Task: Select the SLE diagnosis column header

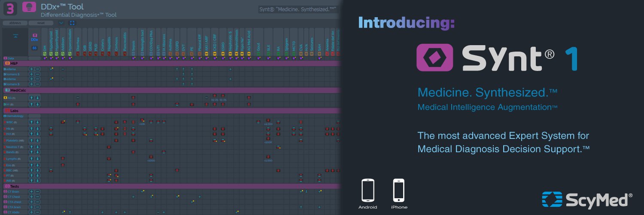Action: coord(268,42)
